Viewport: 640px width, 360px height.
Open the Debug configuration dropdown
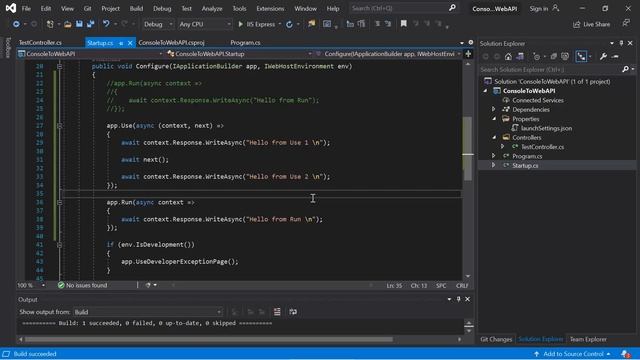pyautogui.click(x=158, y=24)
